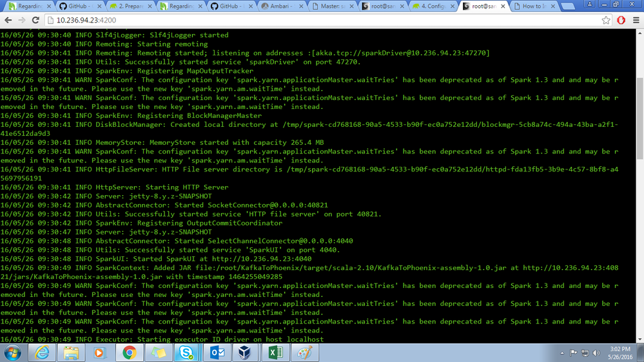Open VirtualBox from the taskbar

click(x=245, y=352)
